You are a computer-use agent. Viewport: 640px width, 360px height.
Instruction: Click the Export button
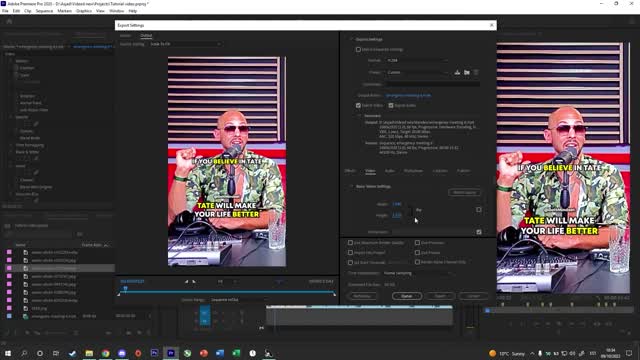pos(440,296)
